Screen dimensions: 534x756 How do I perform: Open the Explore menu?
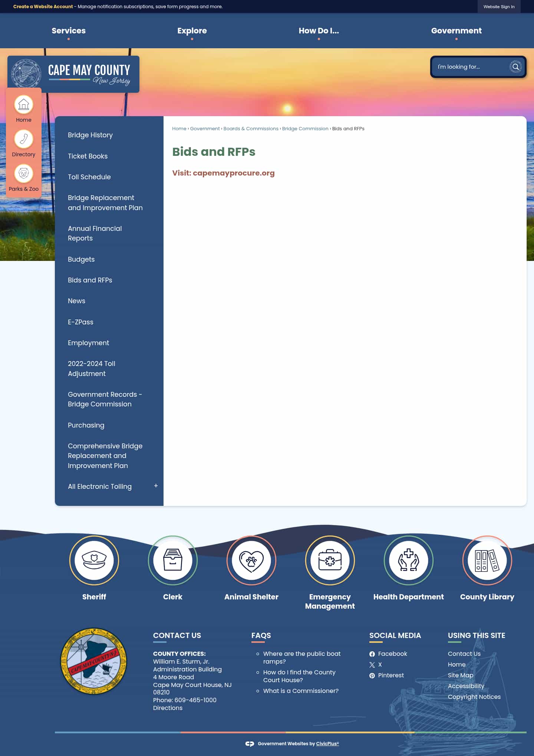pyautogui.click(x=192, y=31)
